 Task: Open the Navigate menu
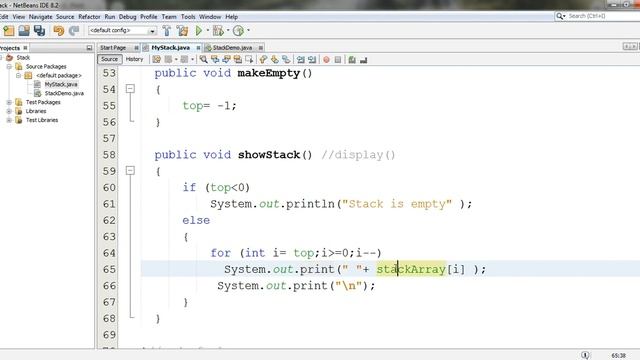pyautogui.click(x=40, y=17)
